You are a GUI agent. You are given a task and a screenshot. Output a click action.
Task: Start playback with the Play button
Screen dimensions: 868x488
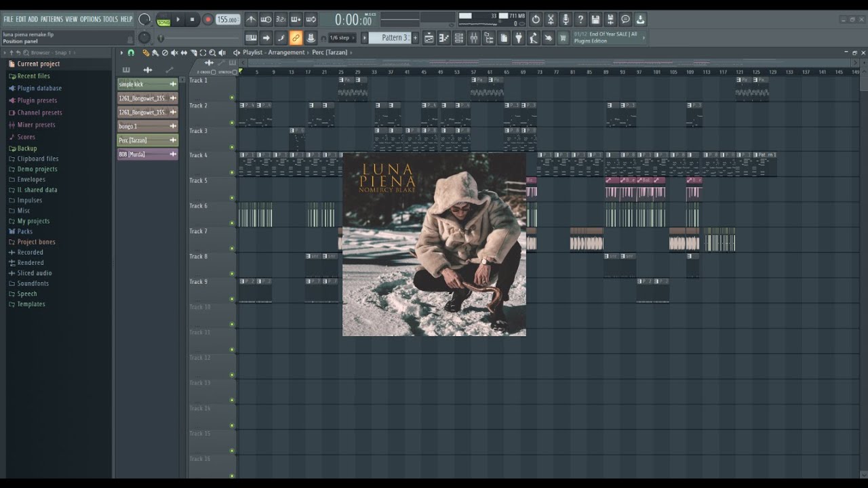[x=178, y=20]
